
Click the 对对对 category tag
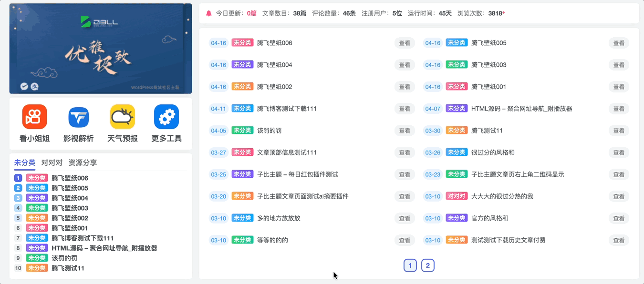pos(457,196)
